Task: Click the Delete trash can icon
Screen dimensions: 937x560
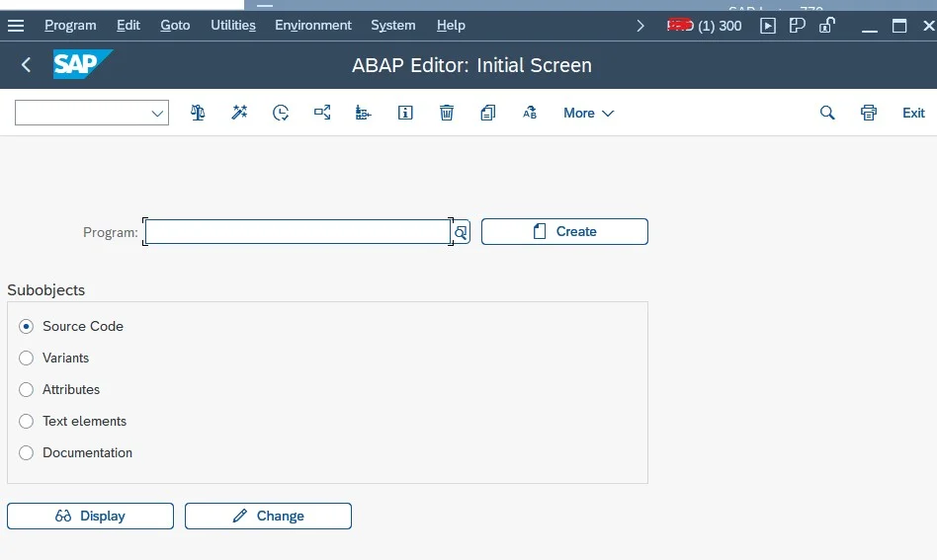Action: point(447,113)
